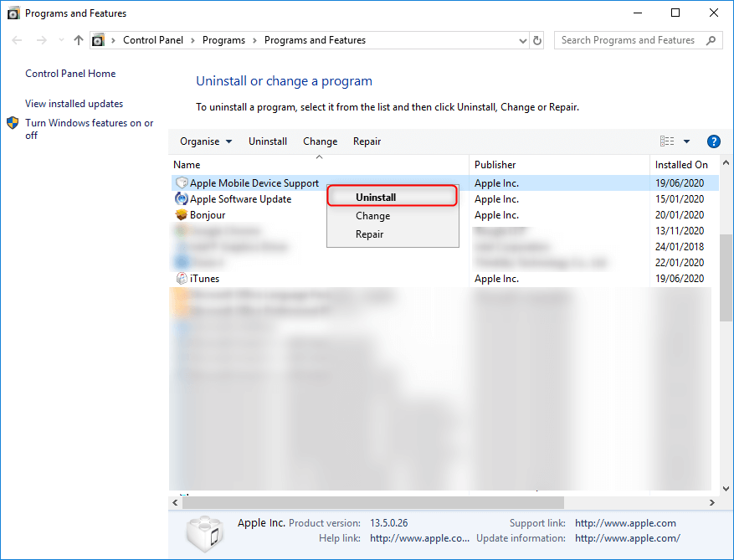
Task: Click the view options icon
Action: pyautogui.click(x=667, y=141)
